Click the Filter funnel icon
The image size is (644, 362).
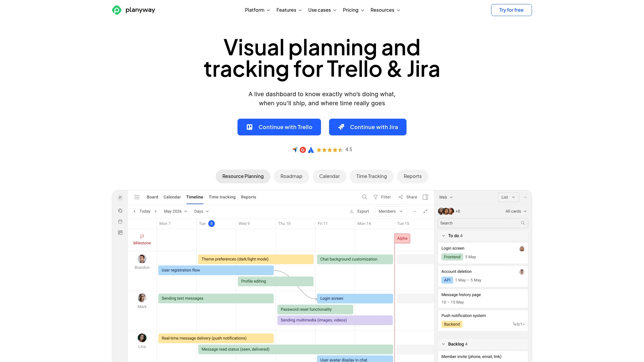[376, 197]
